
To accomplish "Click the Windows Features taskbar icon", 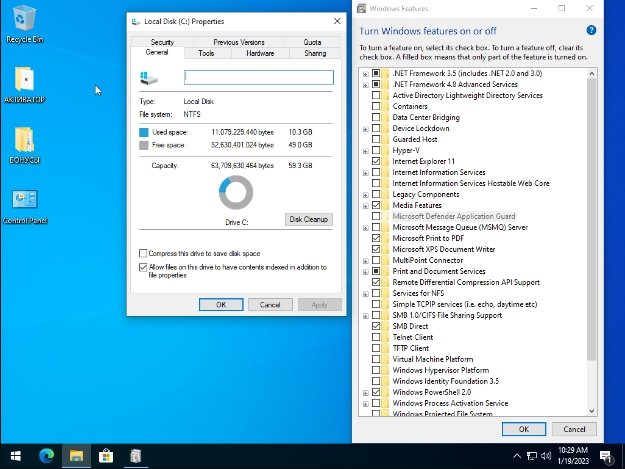I will tap(136, 456).
